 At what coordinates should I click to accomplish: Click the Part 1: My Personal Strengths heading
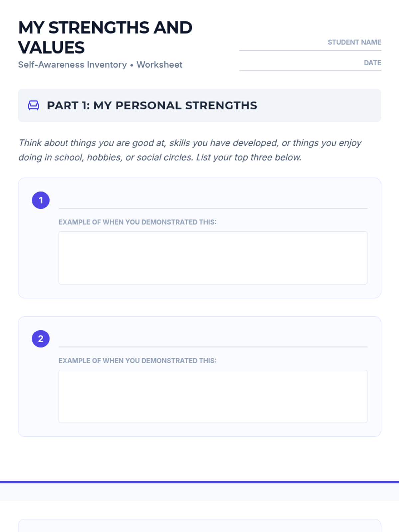(x=152, y=105)
